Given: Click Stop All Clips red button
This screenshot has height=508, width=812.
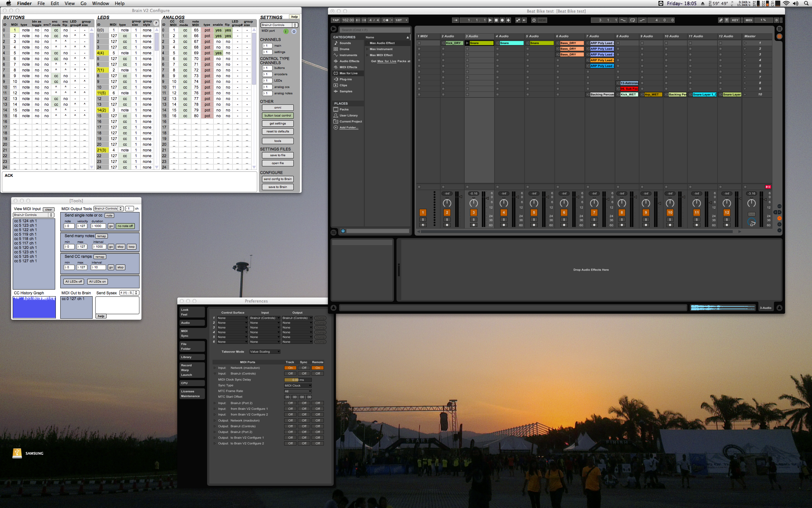Looking at the screenshot, I should tap(768, 187).
